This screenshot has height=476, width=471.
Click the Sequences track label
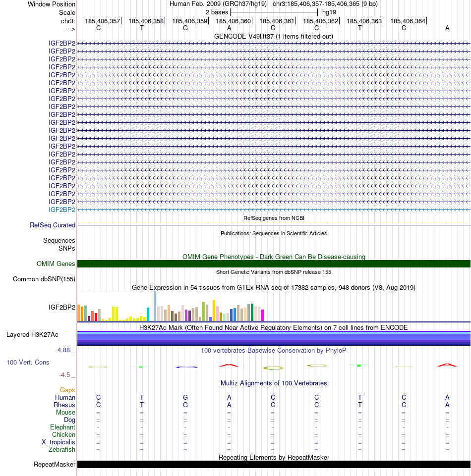(59, 240)
